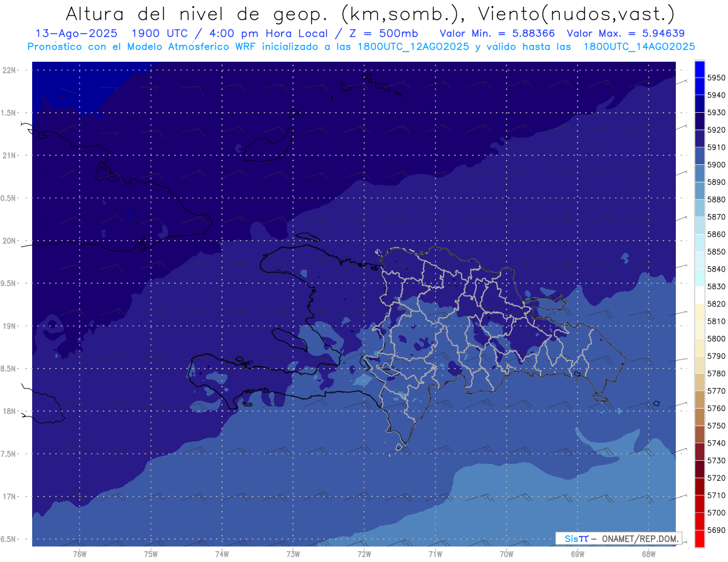Click color bar segment between 5900 and 5890
Screen dimensions: 728x562
tap(699, 173)
